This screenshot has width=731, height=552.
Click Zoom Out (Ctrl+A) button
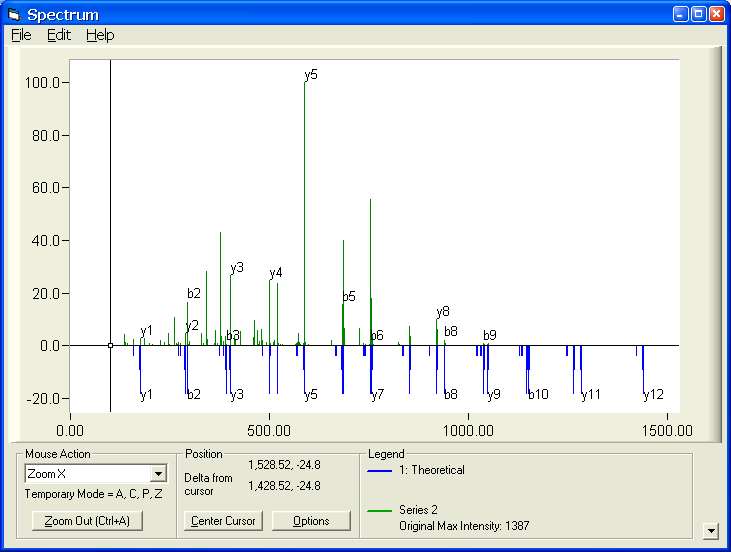[x=87, y=521]
